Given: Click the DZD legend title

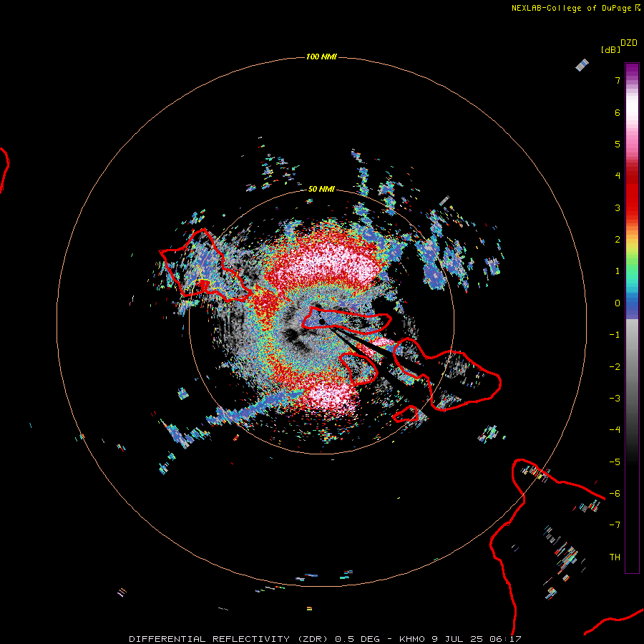Looking at the screenshot, I should click(x=629, y=43).
